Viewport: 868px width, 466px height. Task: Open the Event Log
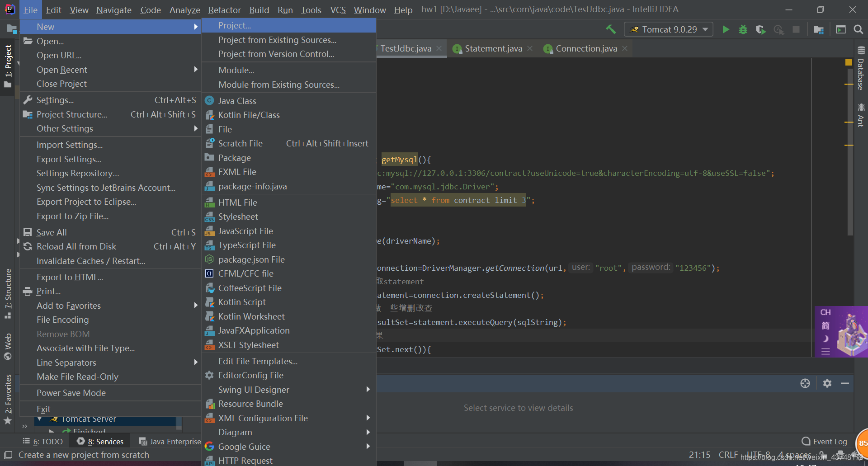[824, 442]
